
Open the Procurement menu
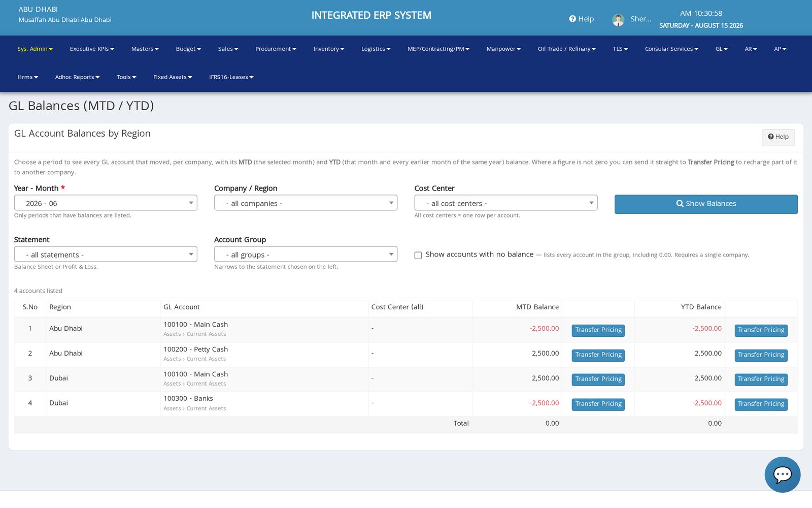[276, 49]
